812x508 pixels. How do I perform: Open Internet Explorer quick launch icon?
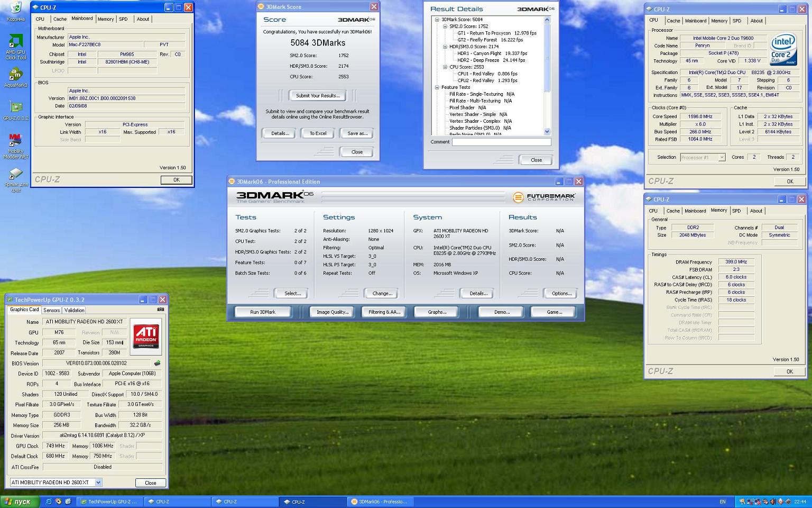click(x=49, y=502)
